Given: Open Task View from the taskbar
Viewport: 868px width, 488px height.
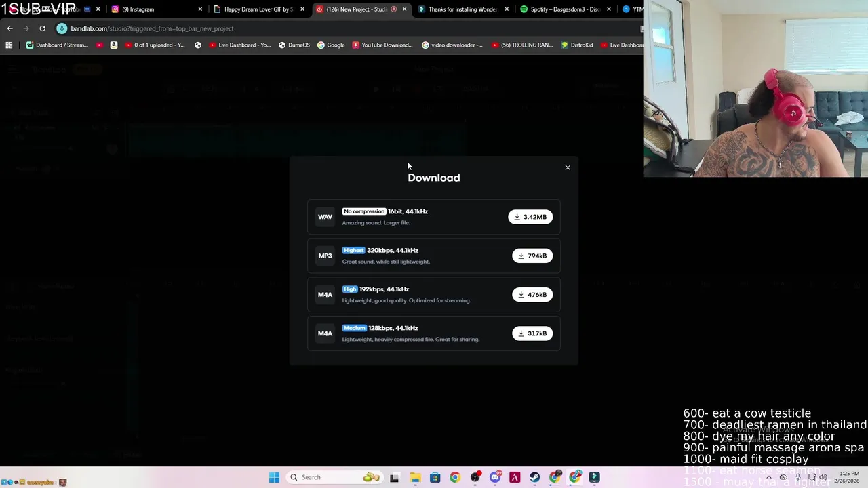Looking at the screenshot, I should tap(394, 477).
